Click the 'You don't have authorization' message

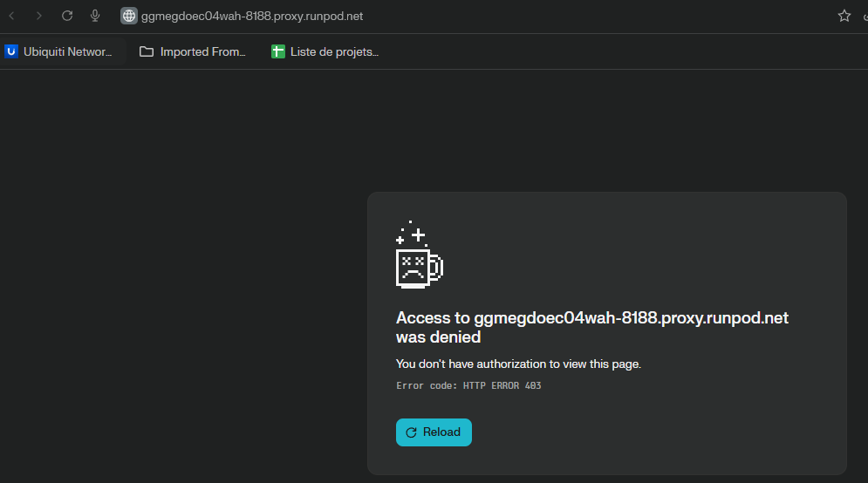click(x=518, y=364)
